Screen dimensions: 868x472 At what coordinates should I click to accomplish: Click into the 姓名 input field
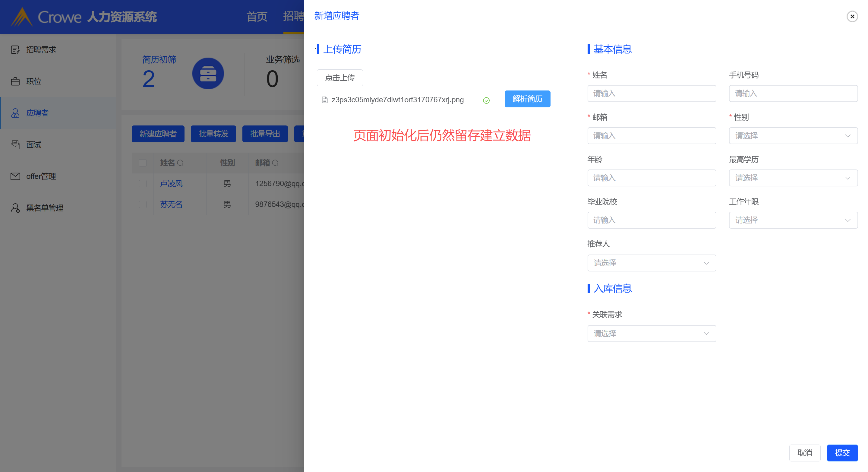click(651, 94)
